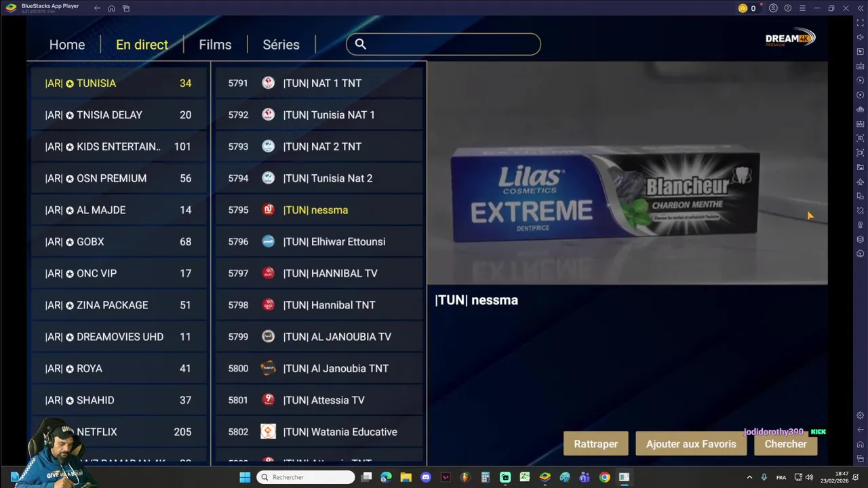Select the |AR| KIDS ENTERTAIN.. category
Screen dimensions: 868x488
[x=119, y=146]
